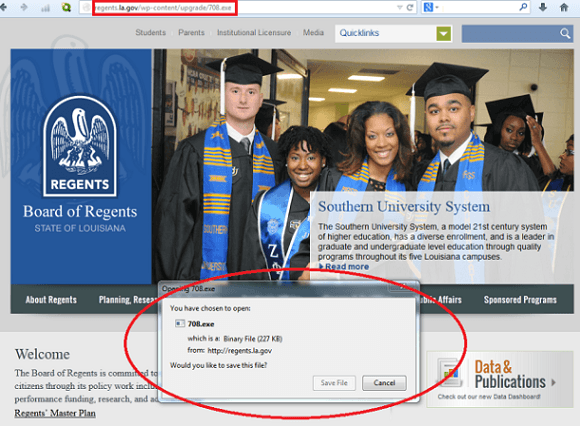The image size is (580, 426).
Task: Click the browser forward arrow icon
Action: coord(24,7)
